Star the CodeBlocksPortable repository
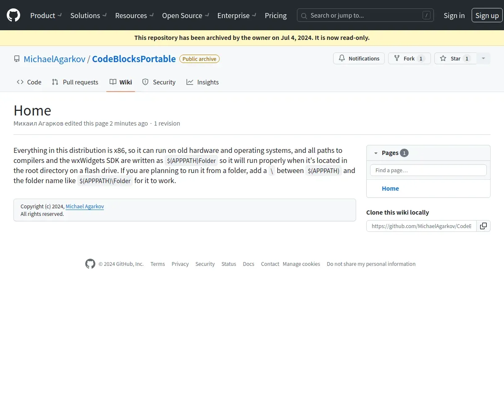 click(x=455, y=58)
